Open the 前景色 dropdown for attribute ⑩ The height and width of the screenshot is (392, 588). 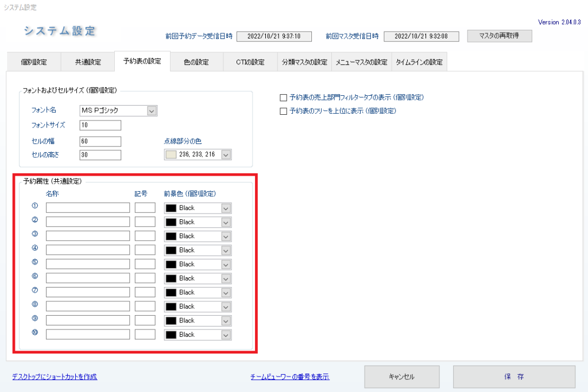pyautogui.click(x=226, y=335)
